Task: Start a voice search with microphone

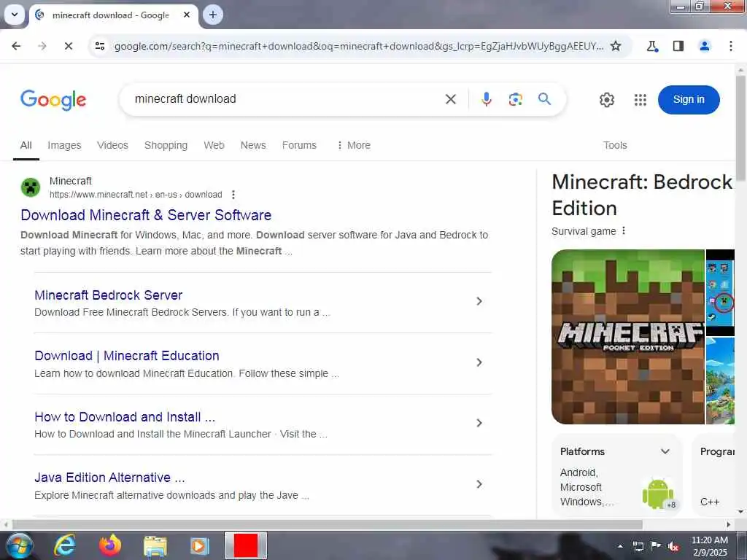Action: [x=487, y=99]
